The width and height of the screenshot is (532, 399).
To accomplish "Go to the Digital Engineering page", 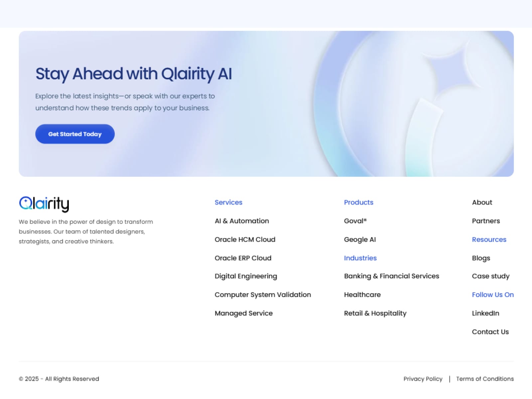I will tap(246, 276).
